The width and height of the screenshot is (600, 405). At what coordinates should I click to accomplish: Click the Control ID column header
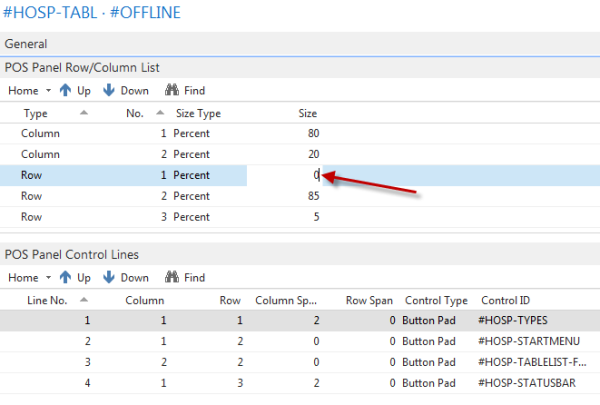click(x=506, y=300)
